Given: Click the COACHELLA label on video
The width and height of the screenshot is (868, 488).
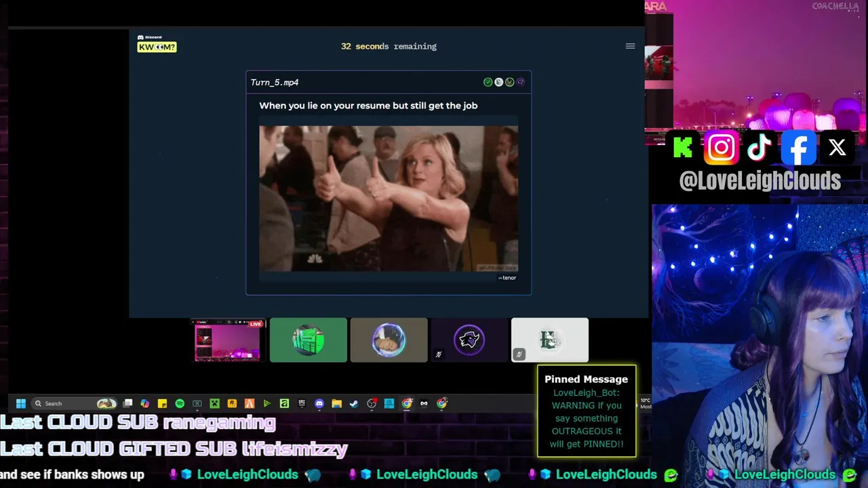Looking at the screenshot, I should (835, 6).
